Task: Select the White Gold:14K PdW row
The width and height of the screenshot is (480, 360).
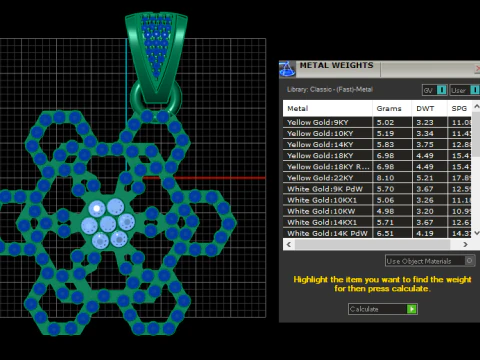Action: tap(377, 233)
